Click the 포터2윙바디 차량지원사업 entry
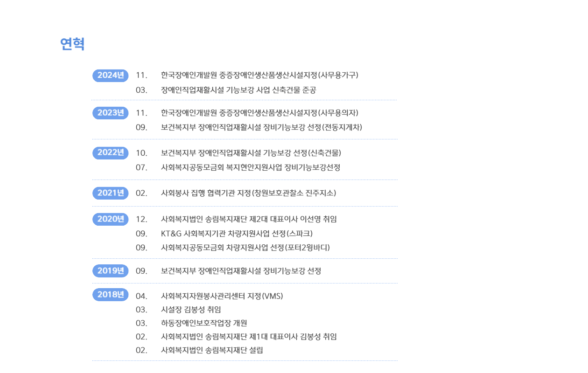This screenshot has height=373, width=588. pyautogui.click(x=245, y=248)
